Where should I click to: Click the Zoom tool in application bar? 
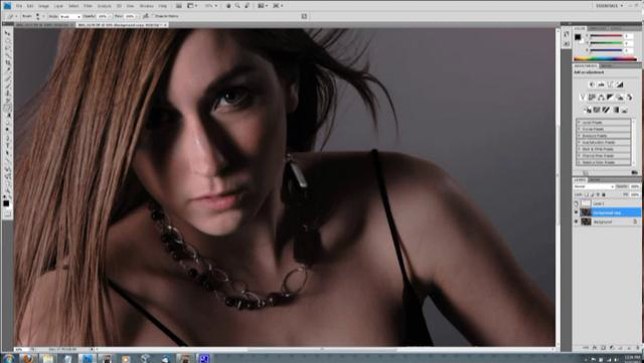(x=237, y=6)
